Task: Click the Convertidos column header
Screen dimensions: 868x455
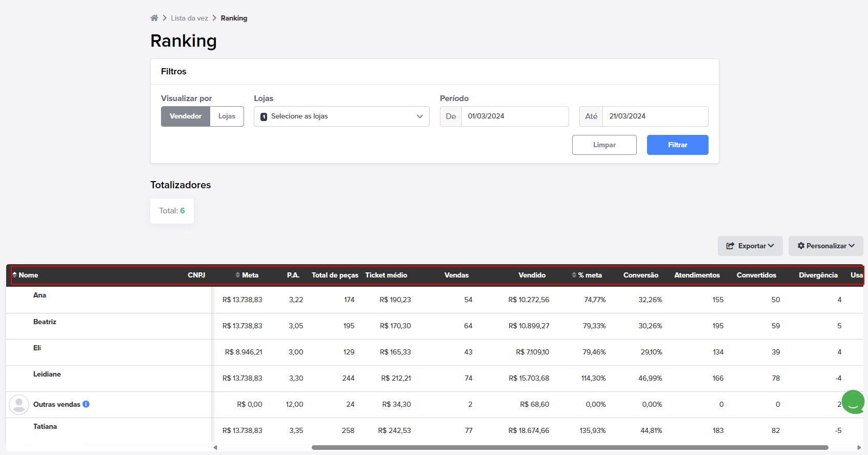Action: pos(756,275)
